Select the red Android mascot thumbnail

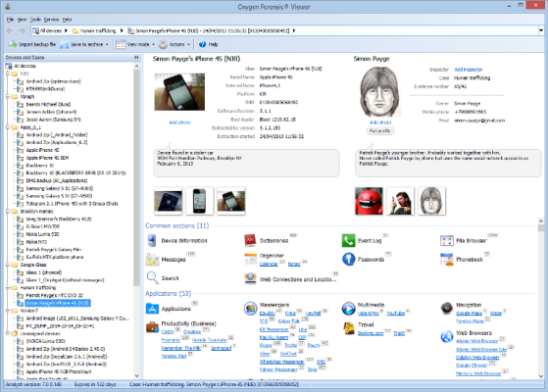(x=369, y=201)
